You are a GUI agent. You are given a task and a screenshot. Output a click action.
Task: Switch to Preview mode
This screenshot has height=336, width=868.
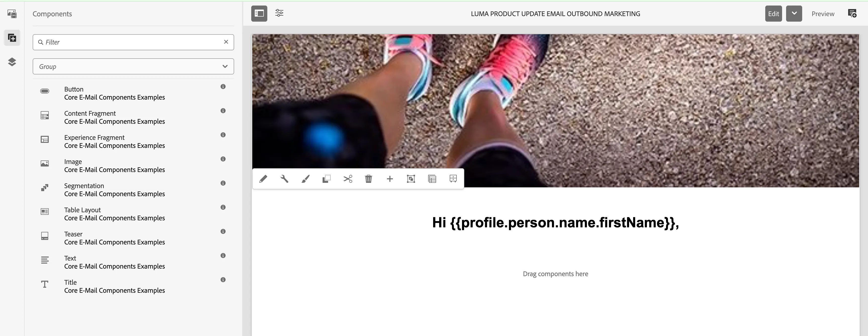tap(823, 14)
